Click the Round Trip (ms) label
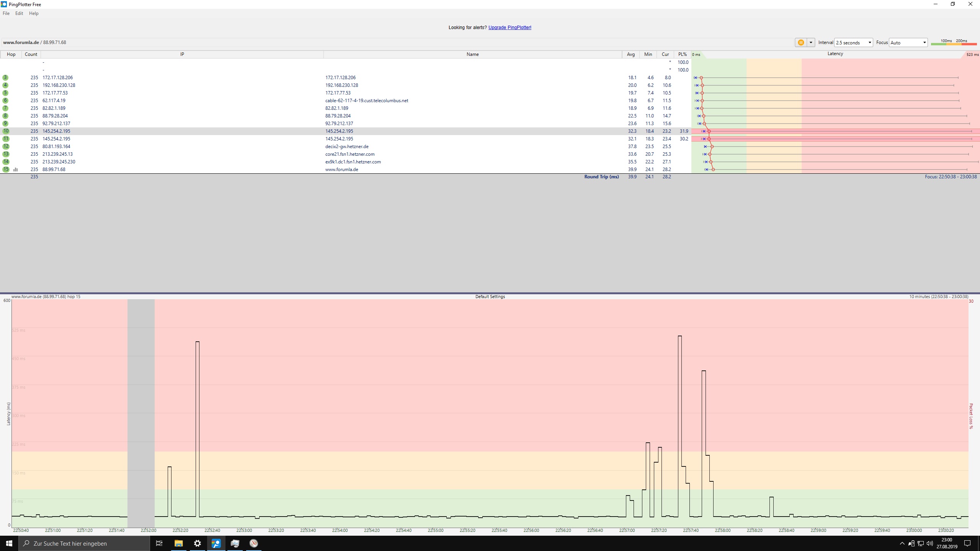 pyautogui.click(x=601, y=177)
